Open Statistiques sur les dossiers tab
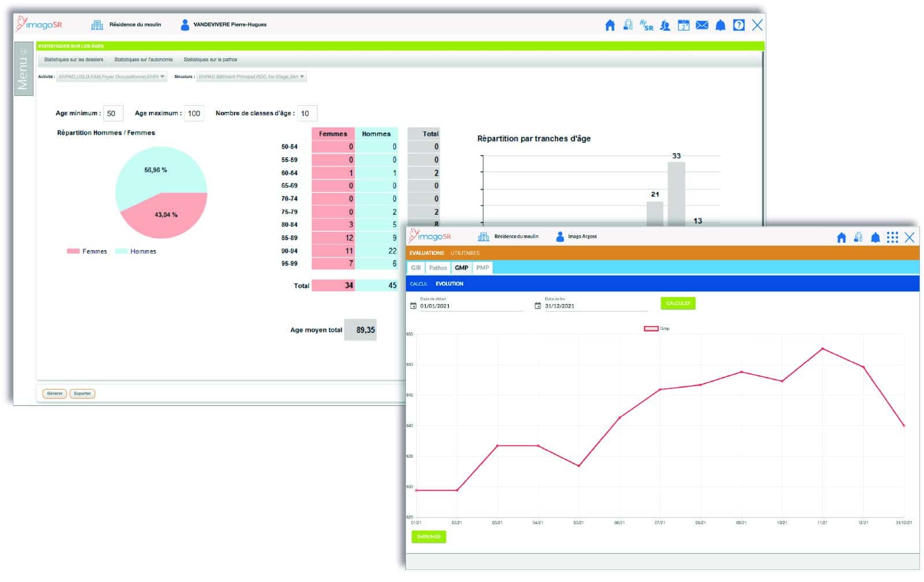The height and width of the screenshot is (582, 924). [74, 60]
